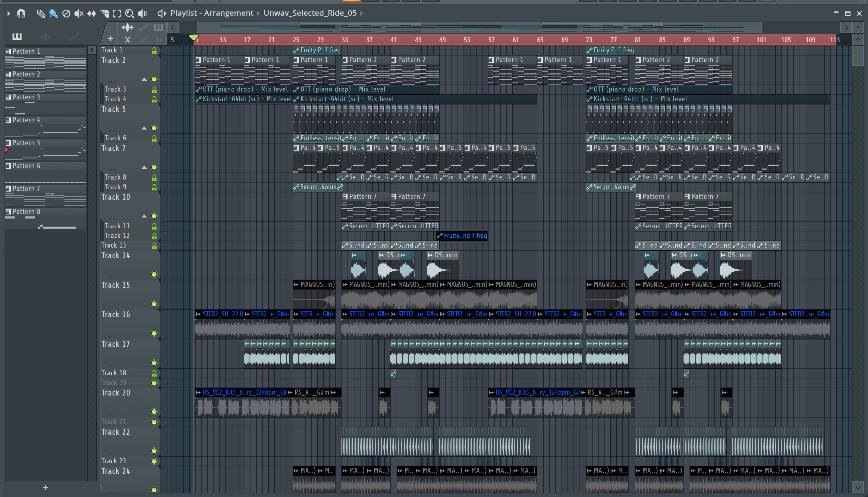The width and height of the screenshot is (868, 497).
Task: Select the Playback speaker tool
Action: click(142, 13)
